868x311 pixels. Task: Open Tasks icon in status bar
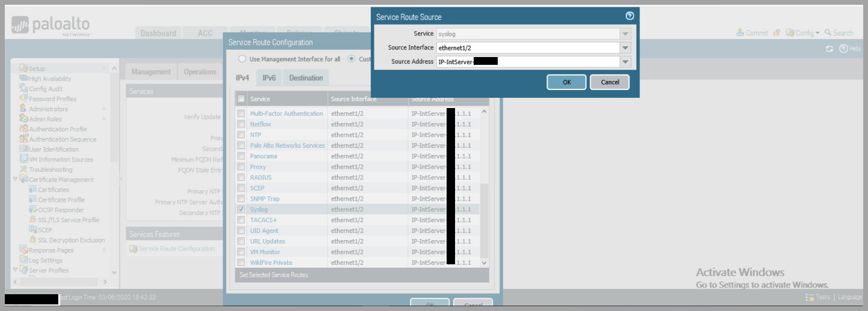pos(810,297)
